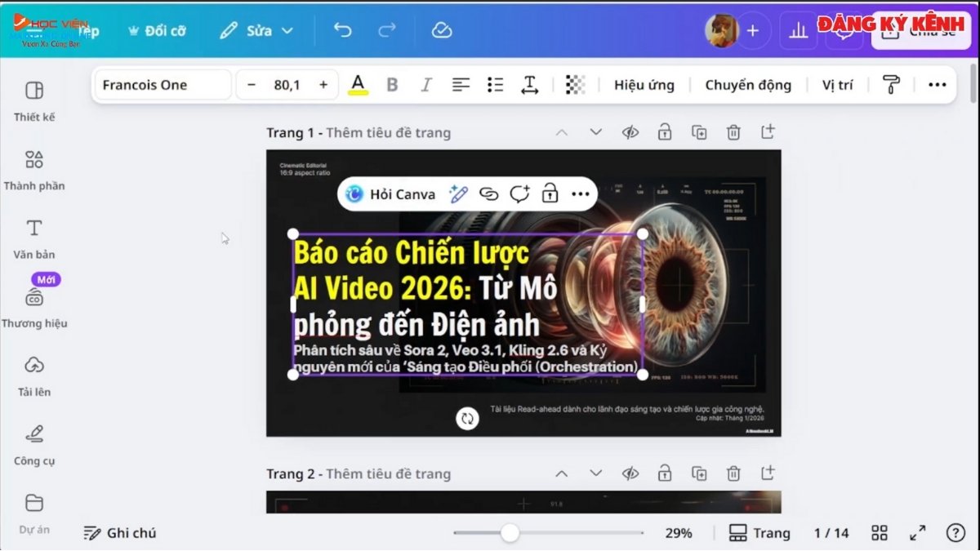
Task: Toggle italic on the selected text
Action: tap(425, 84)
